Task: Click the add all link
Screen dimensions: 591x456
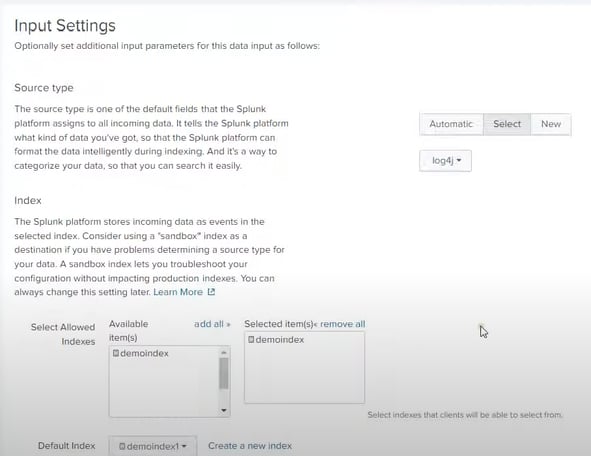Action: (x=212, y=324)
